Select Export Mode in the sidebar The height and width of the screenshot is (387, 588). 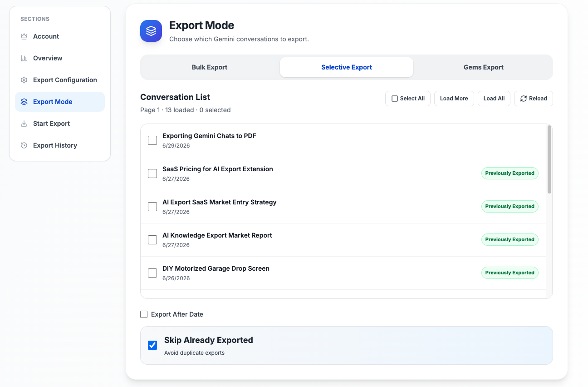[60, 102]
